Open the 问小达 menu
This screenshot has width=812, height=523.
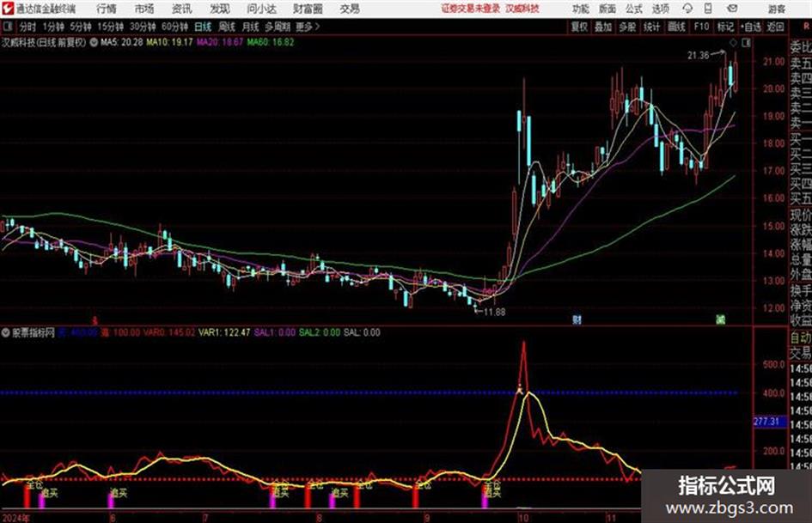(261, 9)
